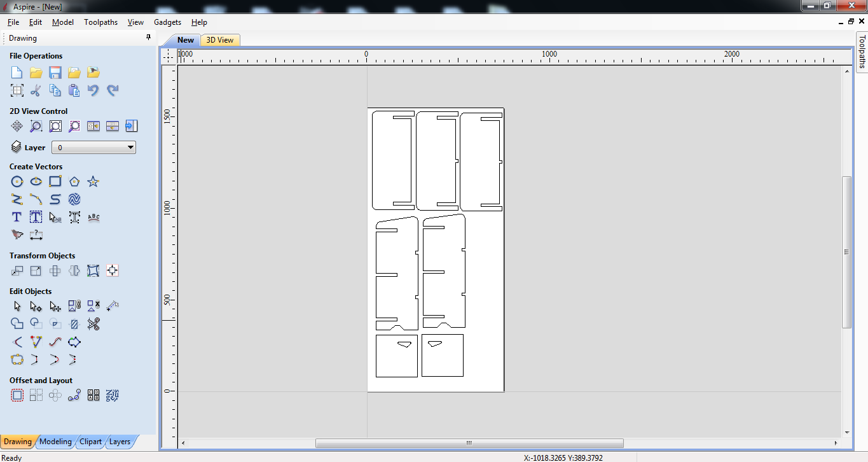The height and width of the screenshot is (462, 868).
Task: Open the Move Objects tool
Action: coord(17,270)
